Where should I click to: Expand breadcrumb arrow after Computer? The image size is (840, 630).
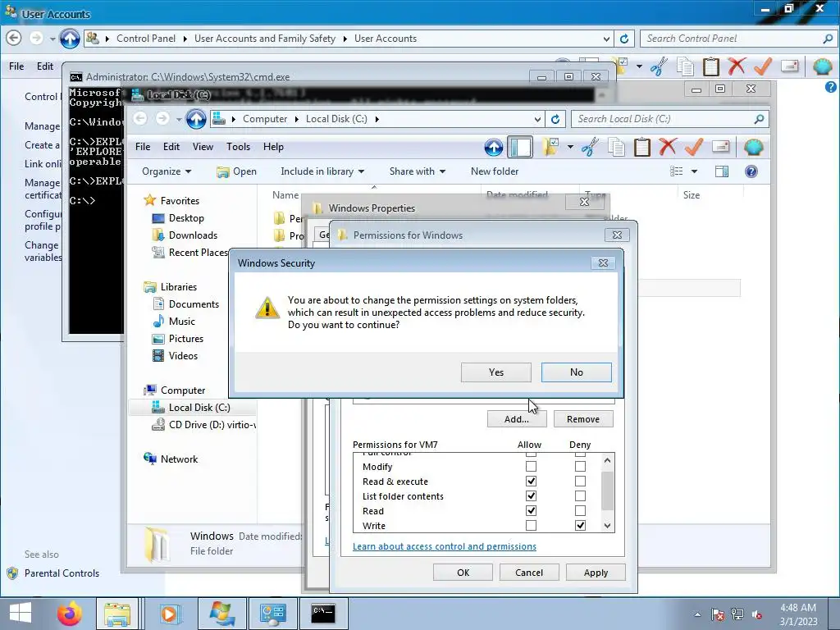coord(297,119)
